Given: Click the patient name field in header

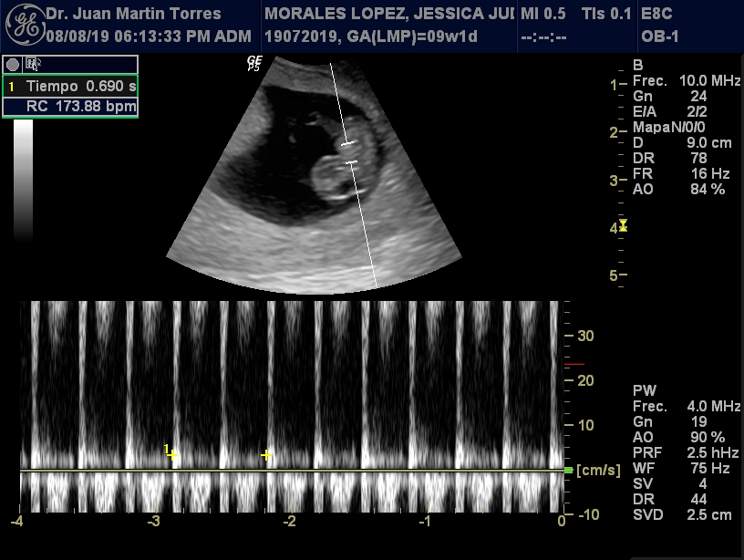Looking at the screenshot, I should (382, 15).
